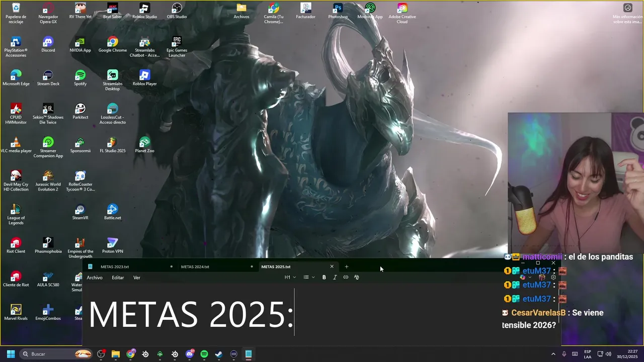Select the Roblox Player desktop icon
Screen dimensions: 644x362
[x=144, y=78]
